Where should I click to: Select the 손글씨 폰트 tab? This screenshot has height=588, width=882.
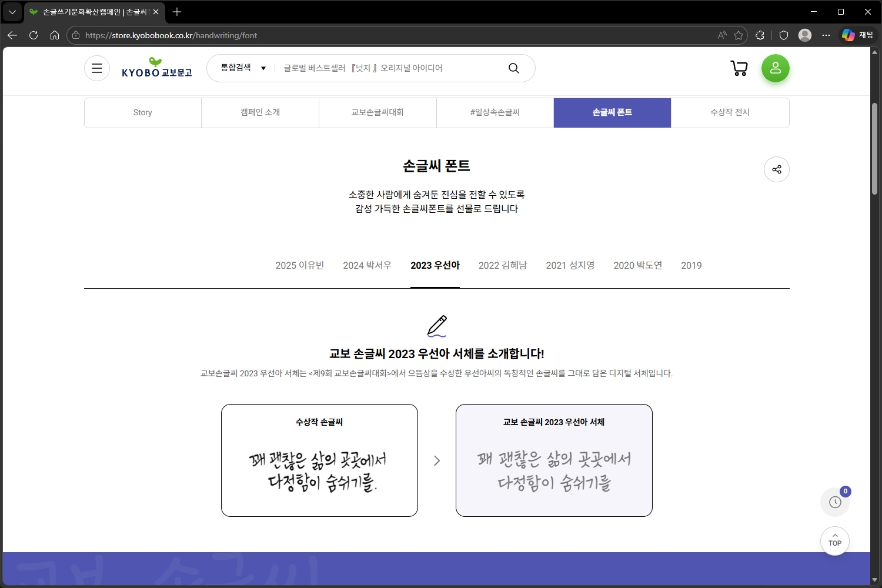click(612, 112)
